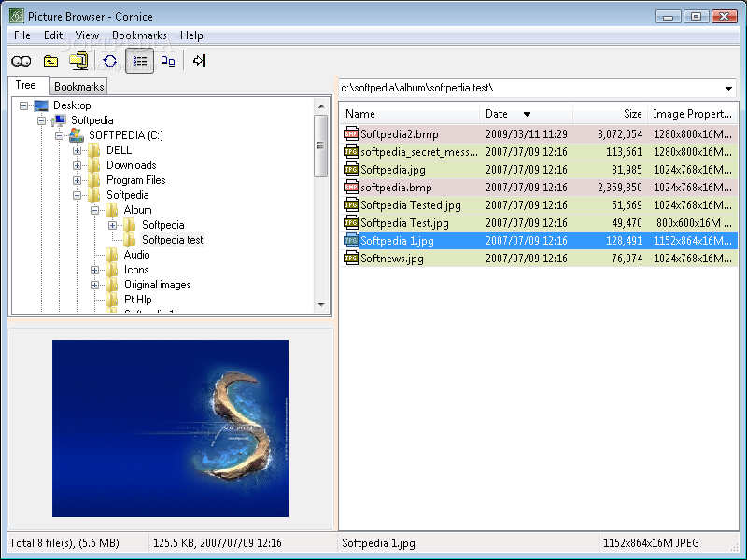Select the Softpedia test folder

(x=173, y=240)
